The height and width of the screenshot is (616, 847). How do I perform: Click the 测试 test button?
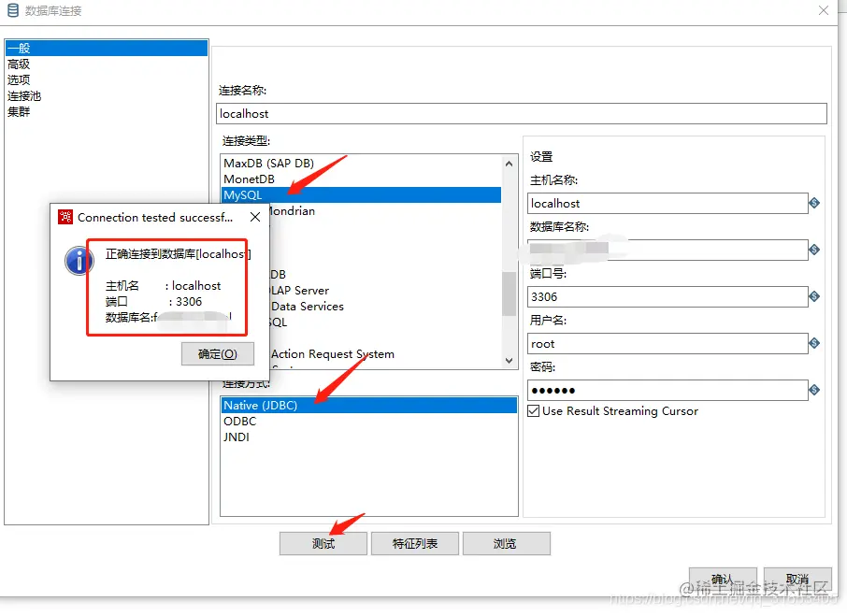tap(323, 544)
